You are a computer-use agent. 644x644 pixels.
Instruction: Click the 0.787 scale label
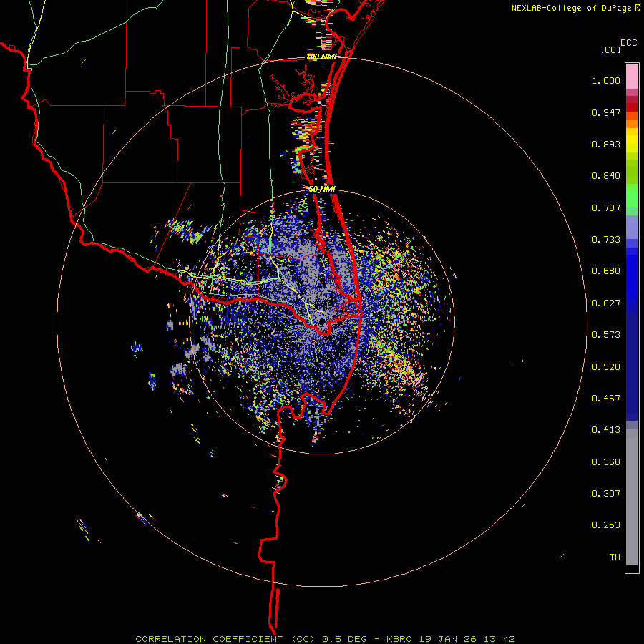(x=606, y=208)
